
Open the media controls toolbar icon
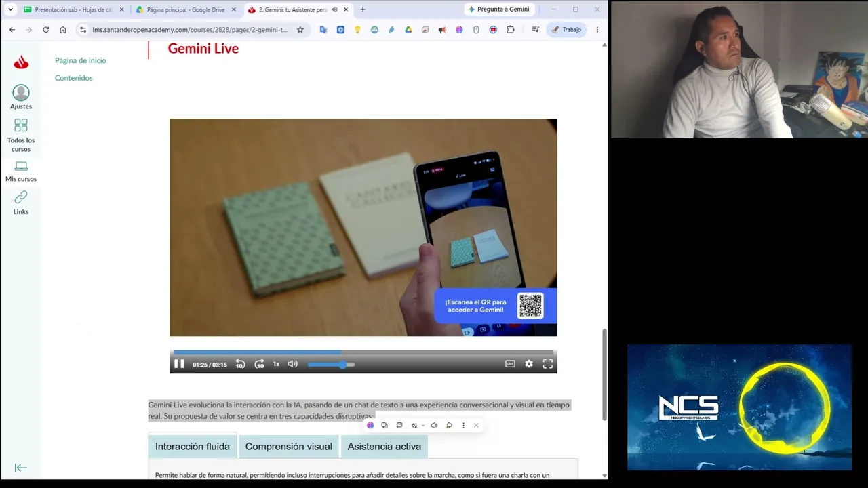click(535, 30)
